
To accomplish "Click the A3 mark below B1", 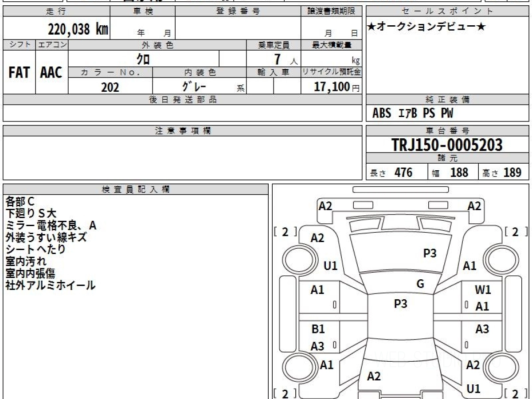I will click(317, 347).
